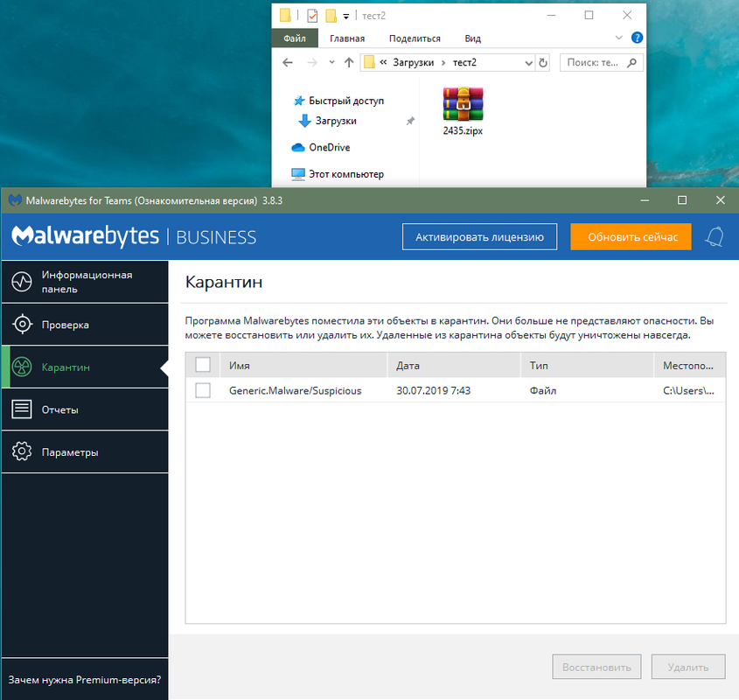Image resolution: width=739 pixels, height=700 pixels.
Task: Open the Отчеты section
Action: click(x=85, y=409)
